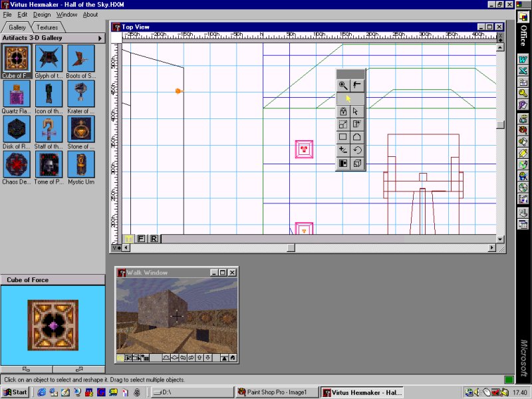Open Word from the Office shortcut bar

(523, 60)
